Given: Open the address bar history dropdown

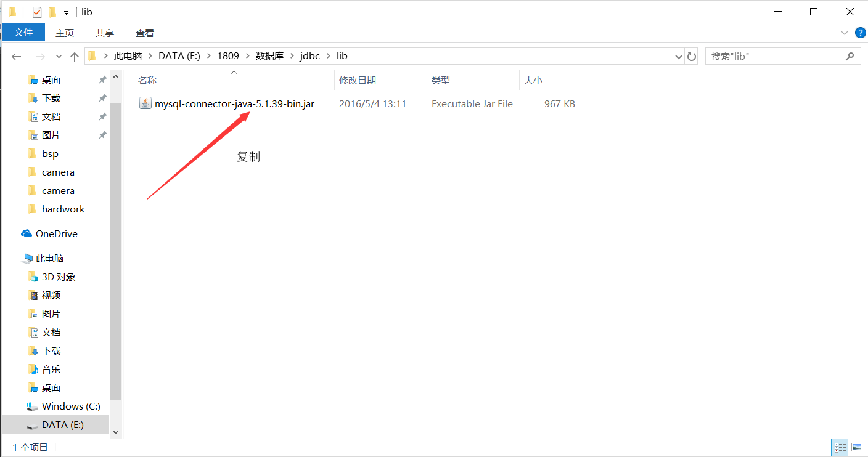Looking at the screenshot, I should point(679,56).
